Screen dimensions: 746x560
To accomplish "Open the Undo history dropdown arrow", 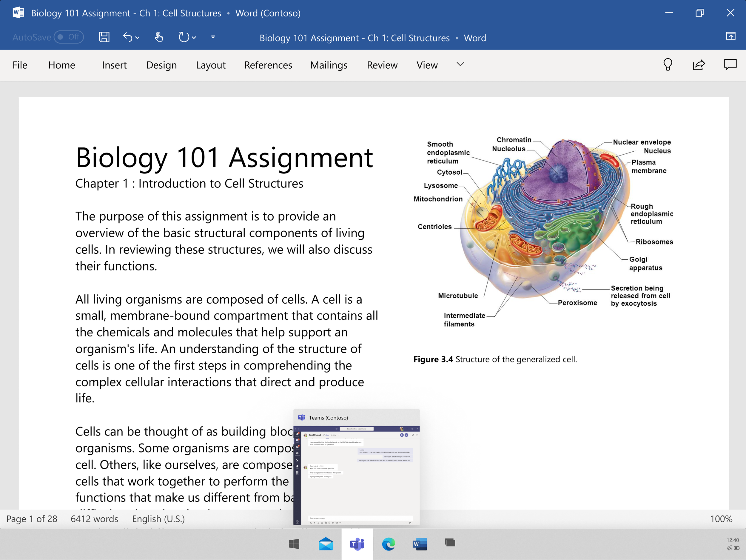I will coord(138,38).
